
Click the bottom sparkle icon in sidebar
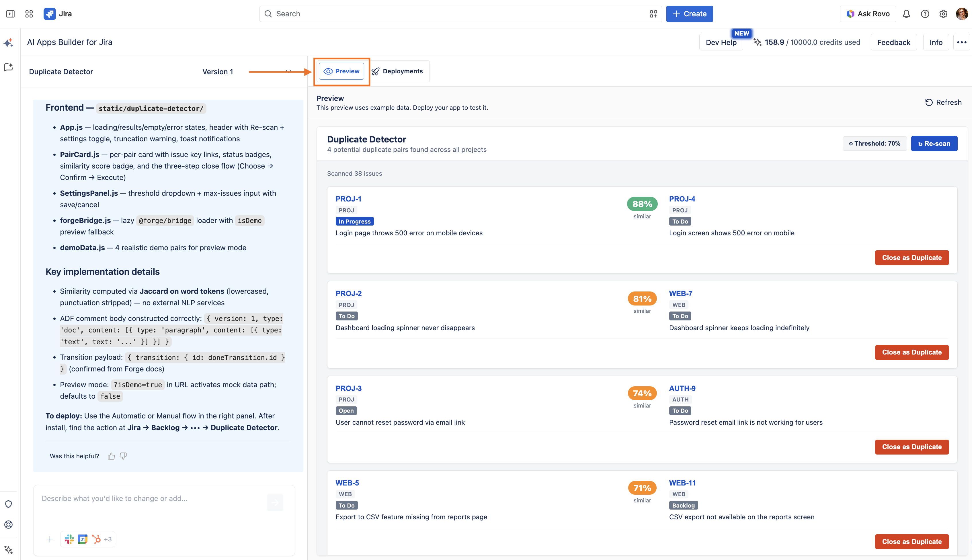click(x=9, y=550)
